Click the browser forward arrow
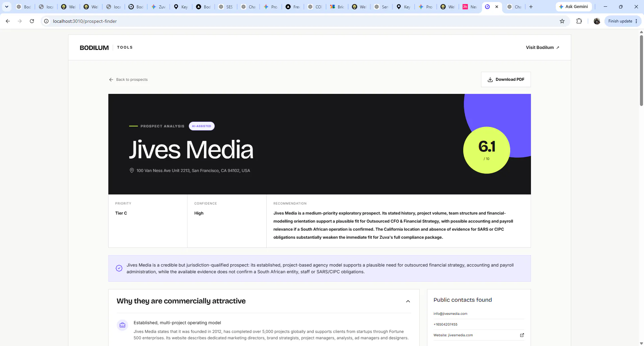Screen dimensions: 644x346 pyautogui.click(x=20, y=21)
